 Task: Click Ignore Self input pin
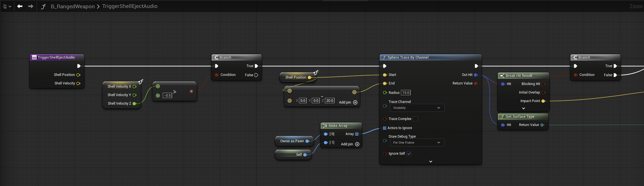pyautogui.click(x=385, y=154)
